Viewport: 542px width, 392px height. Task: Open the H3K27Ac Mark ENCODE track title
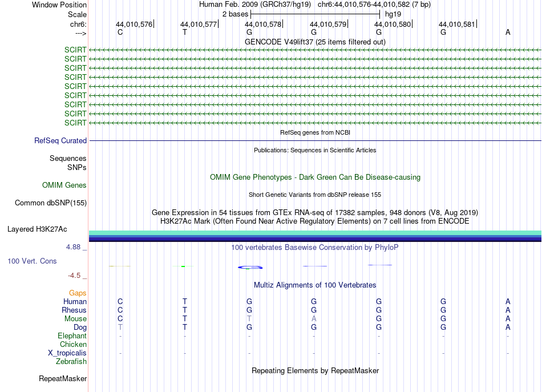point(315,221)
